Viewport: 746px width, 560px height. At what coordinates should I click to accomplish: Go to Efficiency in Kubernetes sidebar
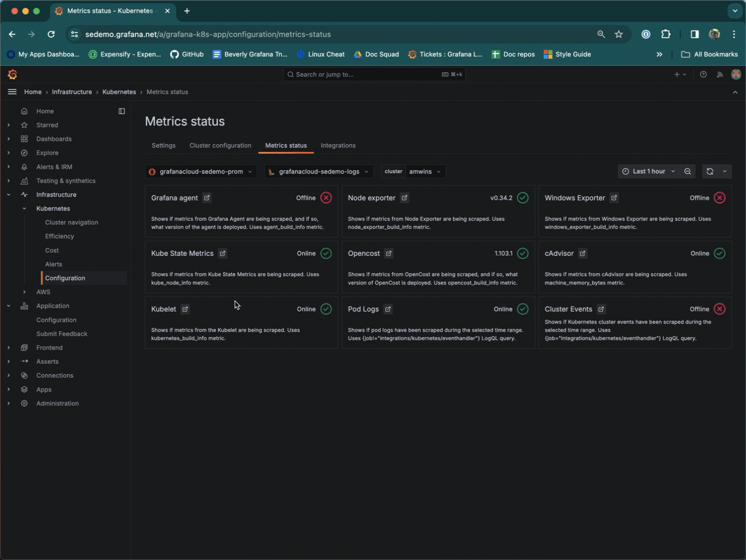[59, 237]
